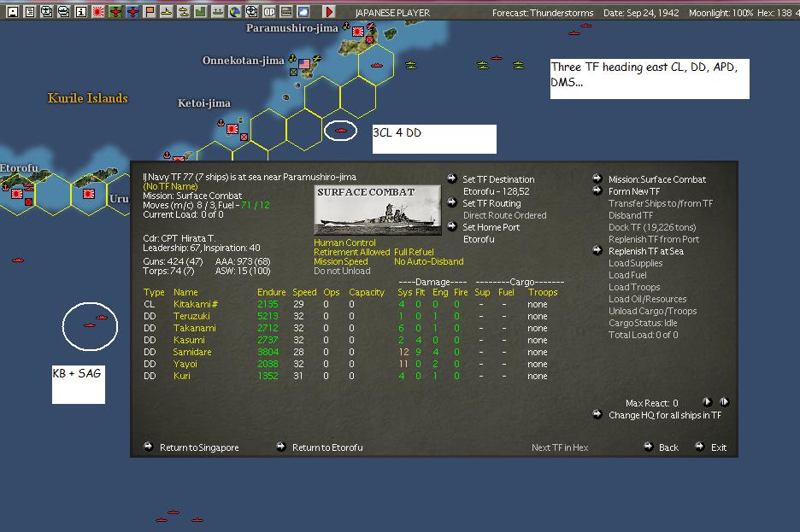The width and height of the screenshot is (800, 532).
Task: Click the single yellow ship toolbar icon
Action: coord(167,11)
